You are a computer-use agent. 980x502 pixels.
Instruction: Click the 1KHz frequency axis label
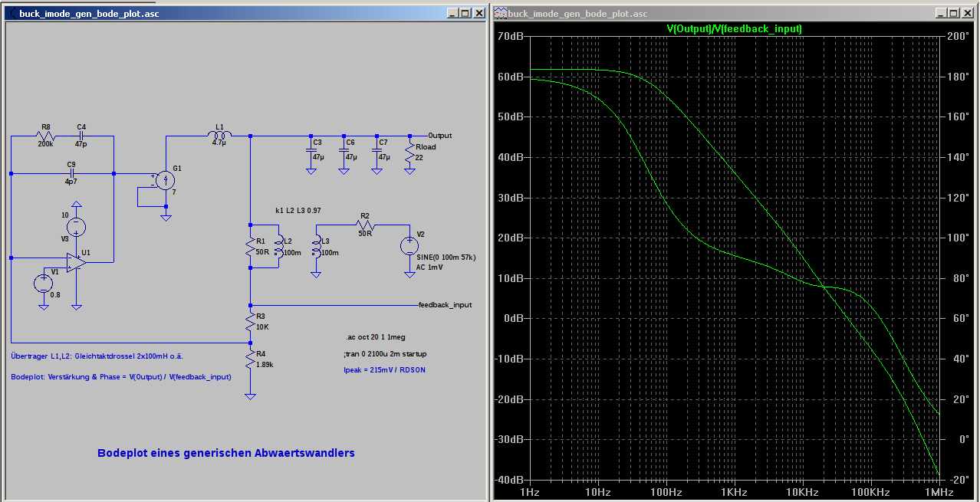pos(735,491)
